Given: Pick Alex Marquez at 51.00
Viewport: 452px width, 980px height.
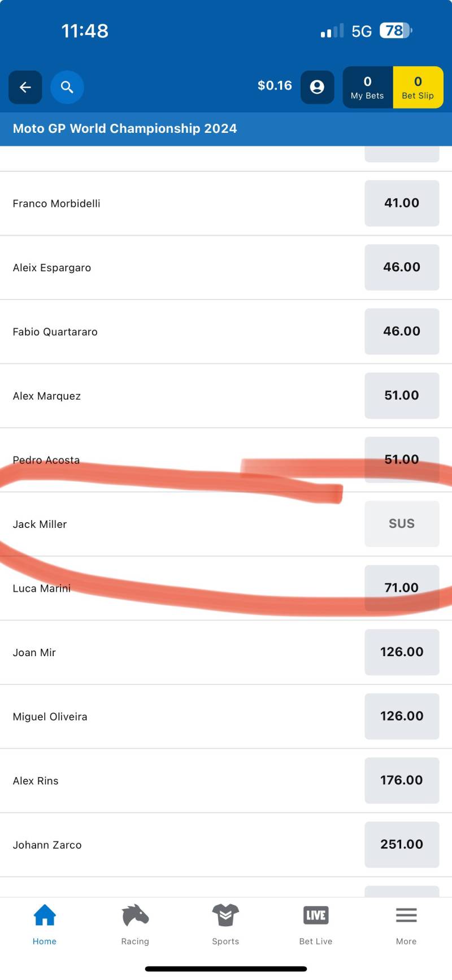Looking at the screenshot, I should pyautogui.click(x=402, y=396).
